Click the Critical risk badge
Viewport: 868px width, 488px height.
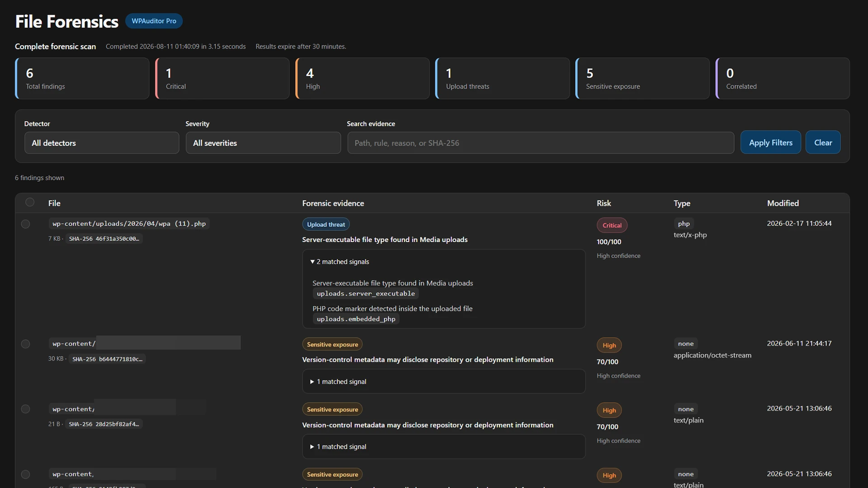[612, 225]
